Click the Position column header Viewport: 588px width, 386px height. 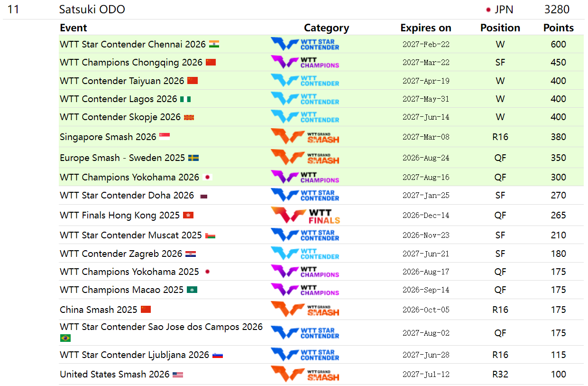(500, 28)
